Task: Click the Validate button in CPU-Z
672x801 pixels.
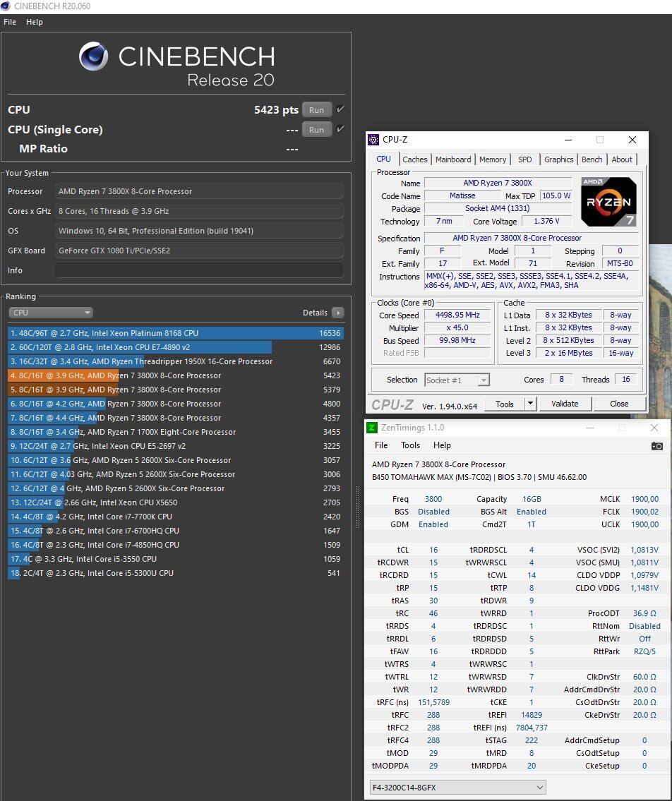Action: [x=565, y=404]
